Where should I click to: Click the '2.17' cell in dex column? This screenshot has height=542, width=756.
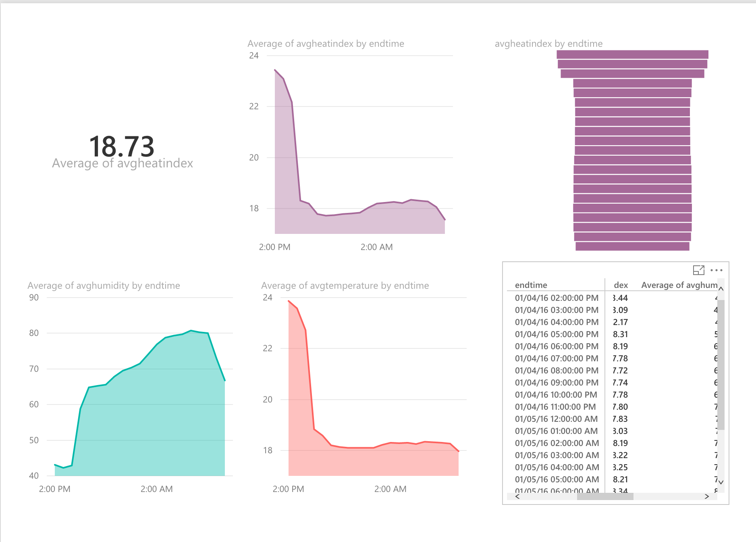pos(621,322)
